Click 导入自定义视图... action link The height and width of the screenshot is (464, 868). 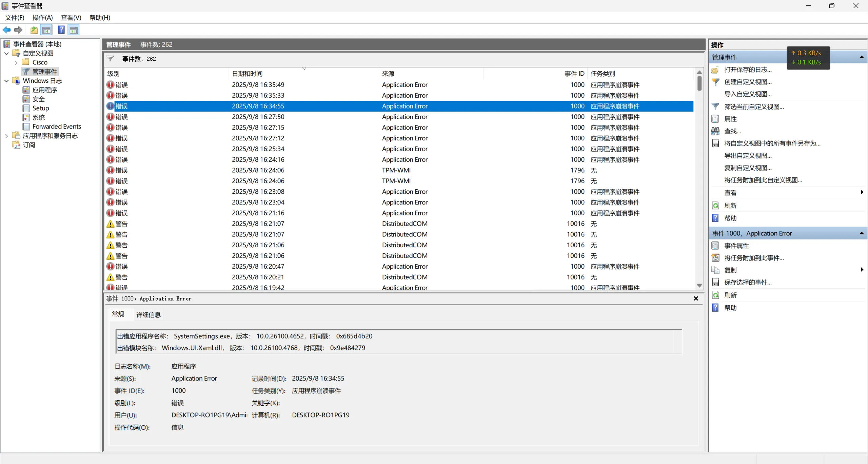(748, 94)
